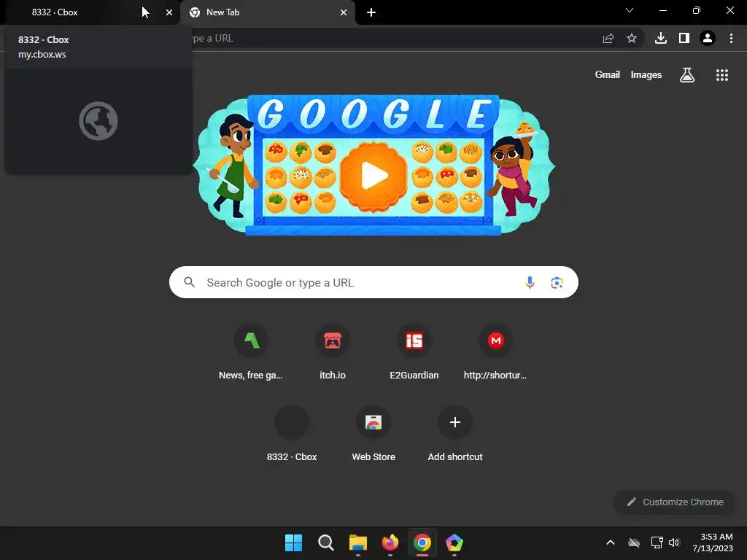Close the 8332 · Cbox tab
The width and height of the screenshot is (747, 560).
[169, 12]
